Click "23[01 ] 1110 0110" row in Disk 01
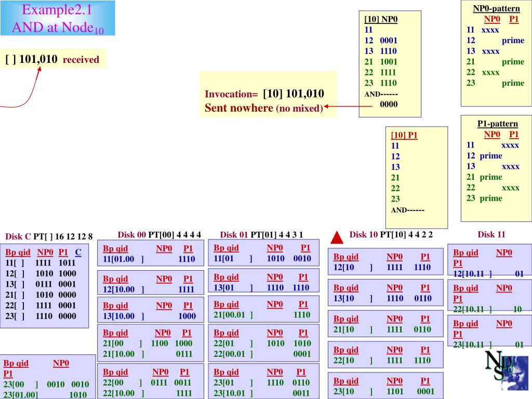Screen dimensions: 532x399 pos(261,383)
